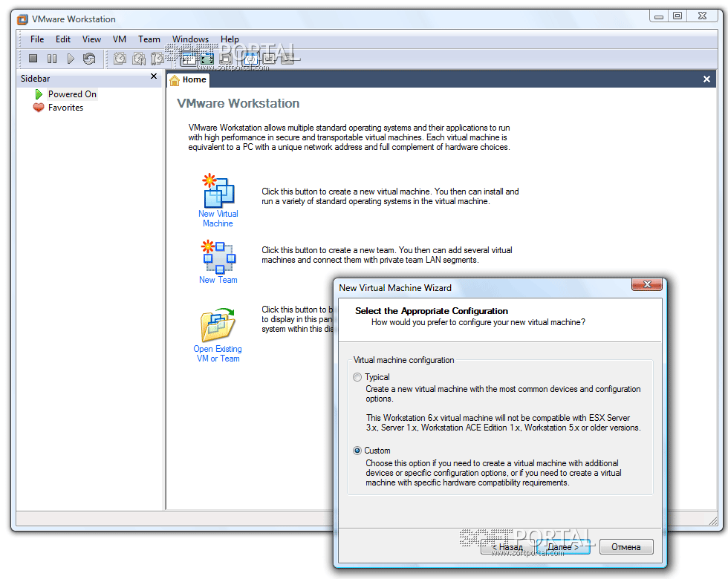Viewport: 728px width, 579px height.
Task: Open the File menu
Action: (37, 39)
